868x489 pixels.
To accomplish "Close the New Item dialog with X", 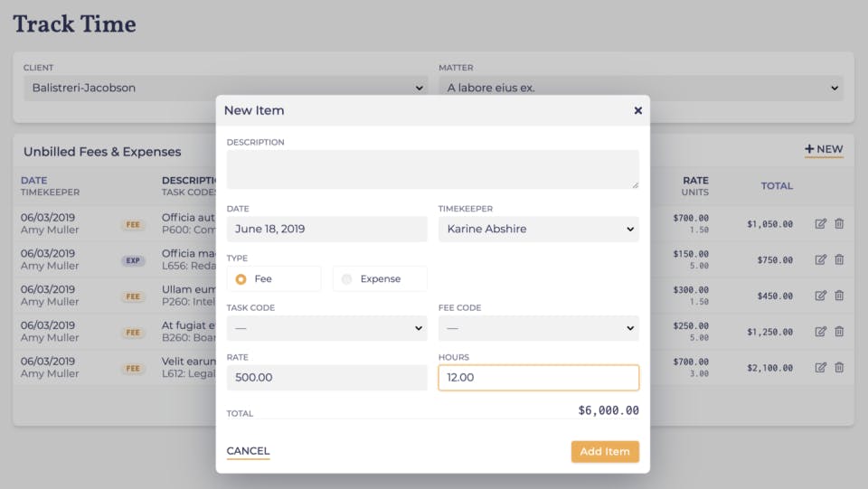I will pos(637,110).
